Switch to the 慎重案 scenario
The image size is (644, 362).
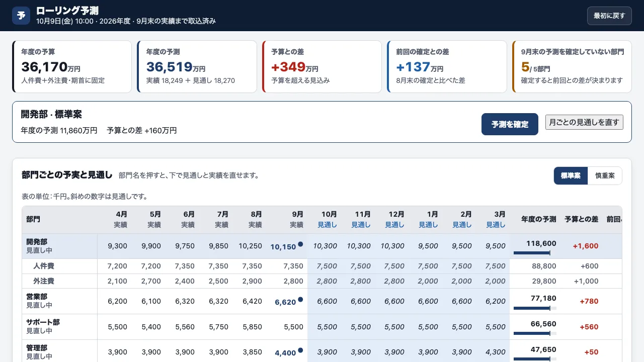605,176
